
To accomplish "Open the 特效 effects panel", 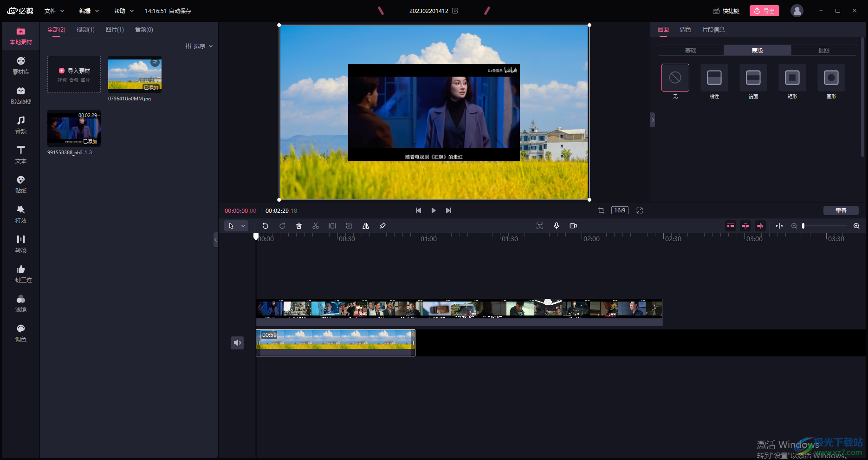I will pos(21,215).
